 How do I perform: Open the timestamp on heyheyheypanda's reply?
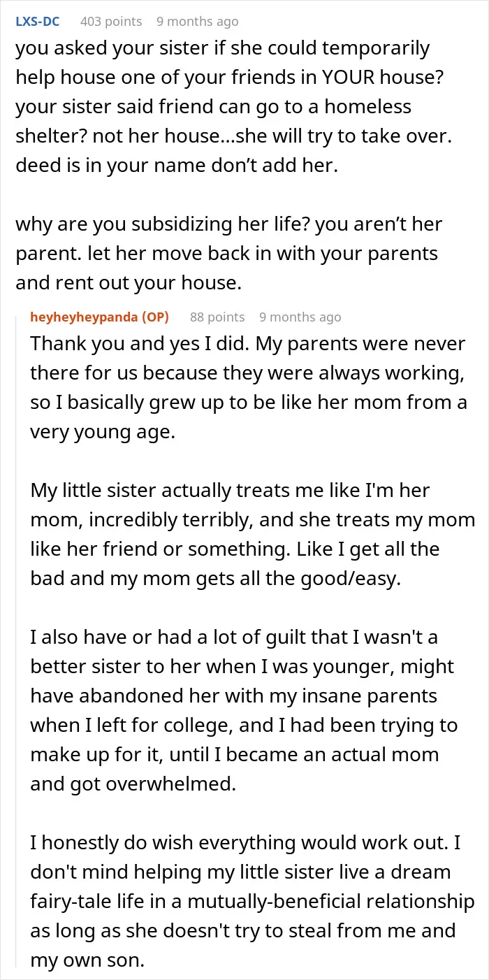(x=300, y=317)
